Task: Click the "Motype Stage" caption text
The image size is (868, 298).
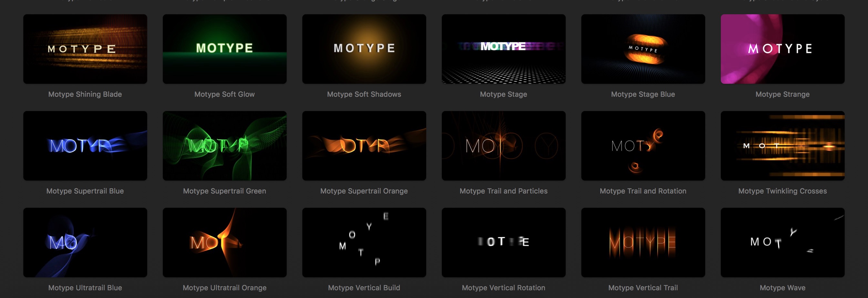Action: (x=504, y=94)
